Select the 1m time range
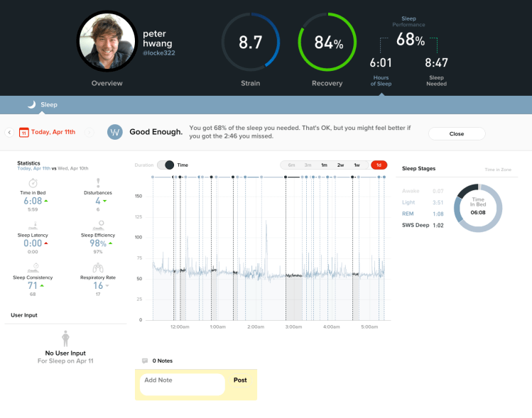This screenshot has height=418, width=532. [x=325, y=165]
